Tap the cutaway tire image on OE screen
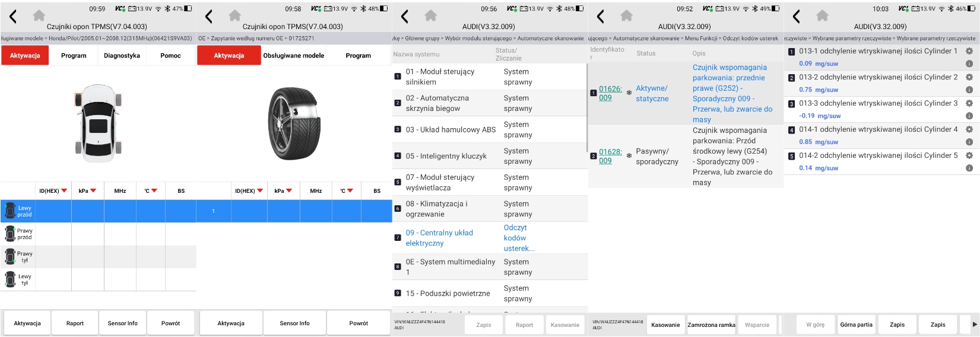Screen dimensions: 980x337 (294, 123)
